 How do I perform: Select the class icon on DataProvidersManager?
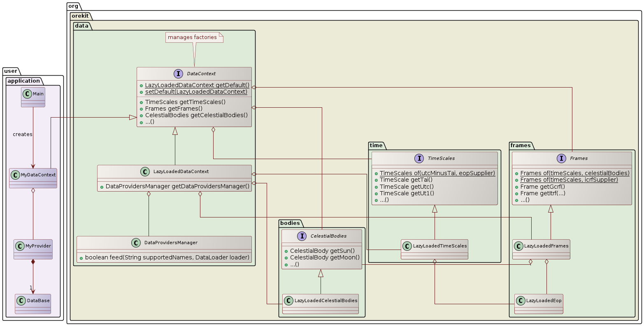click(x=135, y=243)
